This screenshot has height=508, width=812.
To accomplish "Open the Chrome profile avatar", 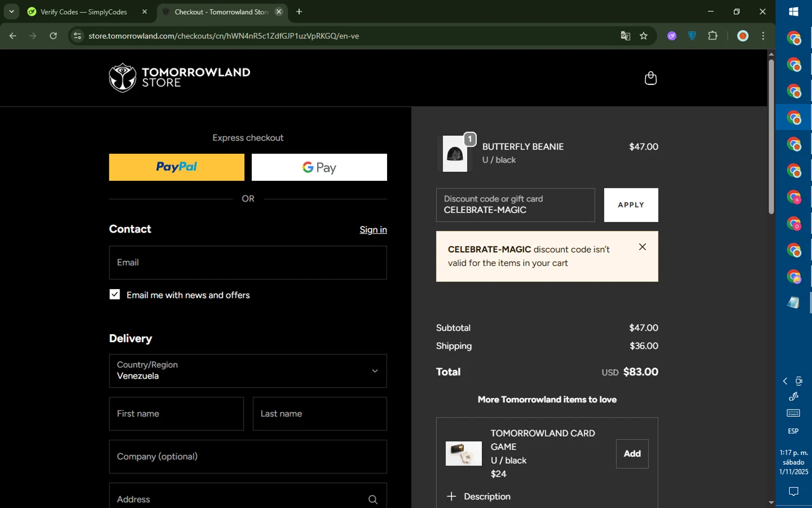I will click(x=743, y=36).
